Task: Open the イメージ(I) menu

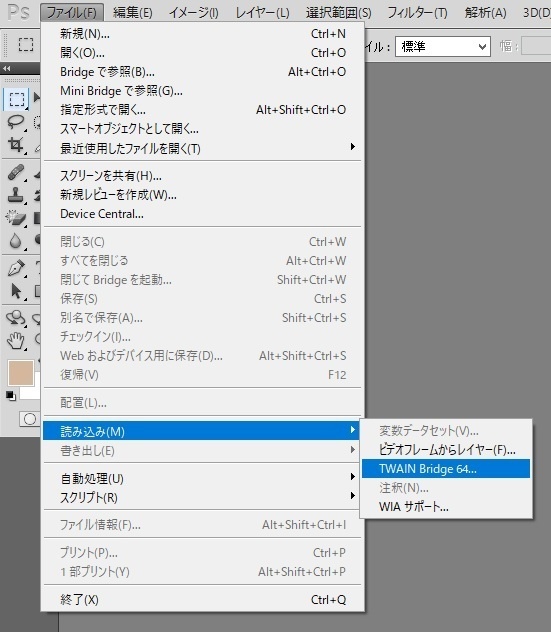Action: [x=193, y=13]
